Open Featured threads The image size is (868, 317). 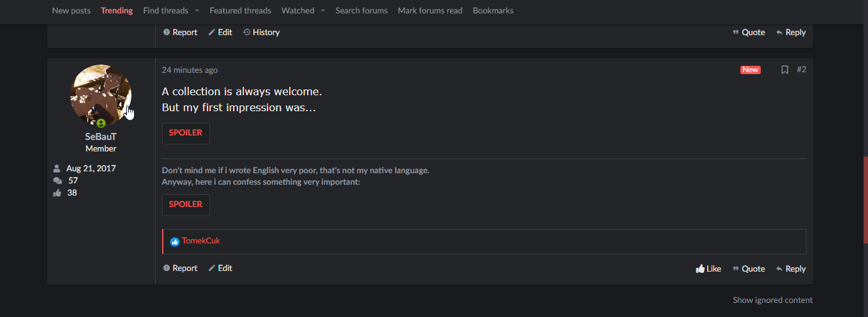pos(240,11)
